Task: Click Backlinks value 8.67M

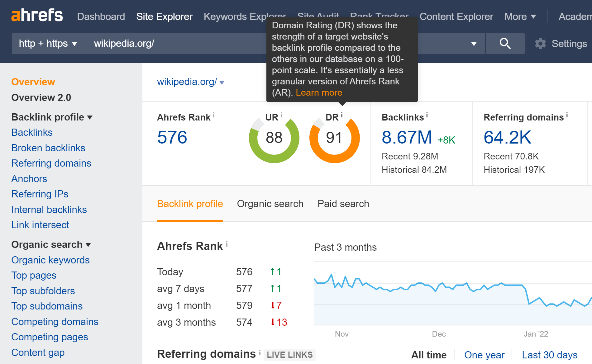Action: [407, 137]
